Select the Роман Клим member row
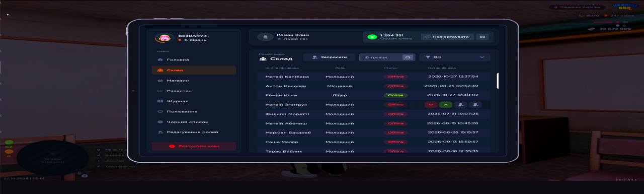Viewport: 644px width, 194px height. [x=374, y=95]
